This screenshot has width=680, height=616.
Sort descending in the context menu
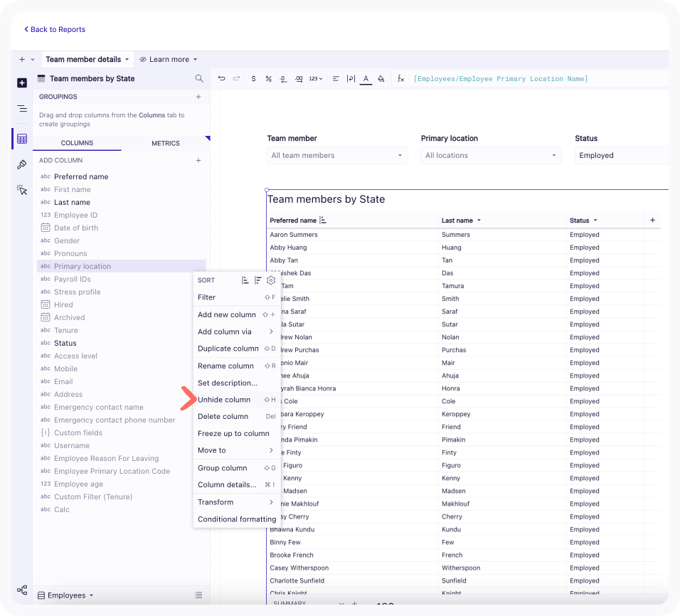point(258,280)
